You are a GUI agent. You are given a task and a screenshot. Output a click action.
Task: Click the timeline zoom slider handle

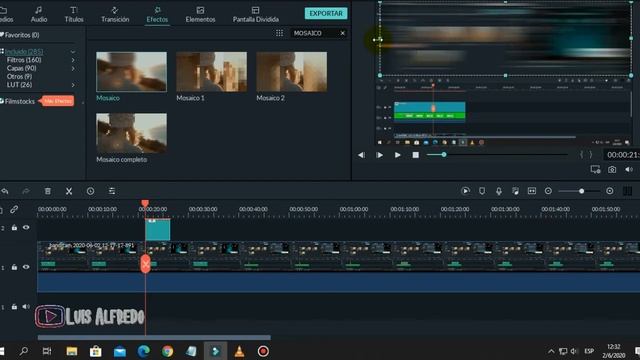[581, 191]
